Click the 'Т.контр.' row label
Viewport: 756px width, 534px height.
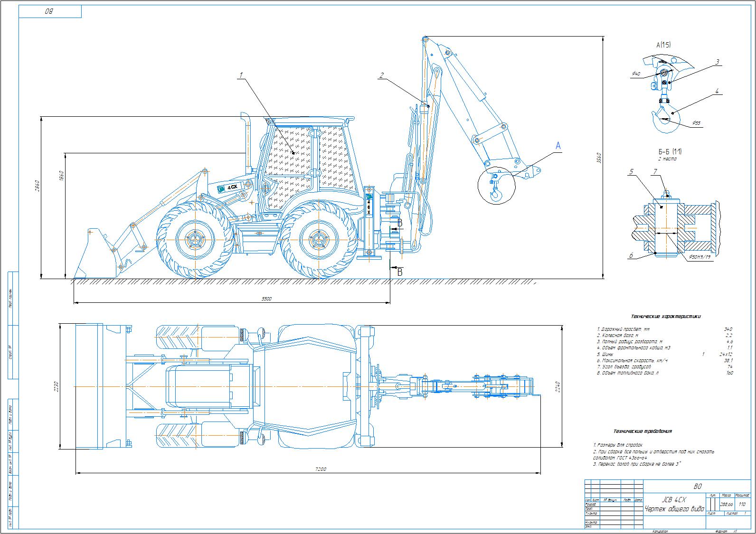(x=591, y=514)
